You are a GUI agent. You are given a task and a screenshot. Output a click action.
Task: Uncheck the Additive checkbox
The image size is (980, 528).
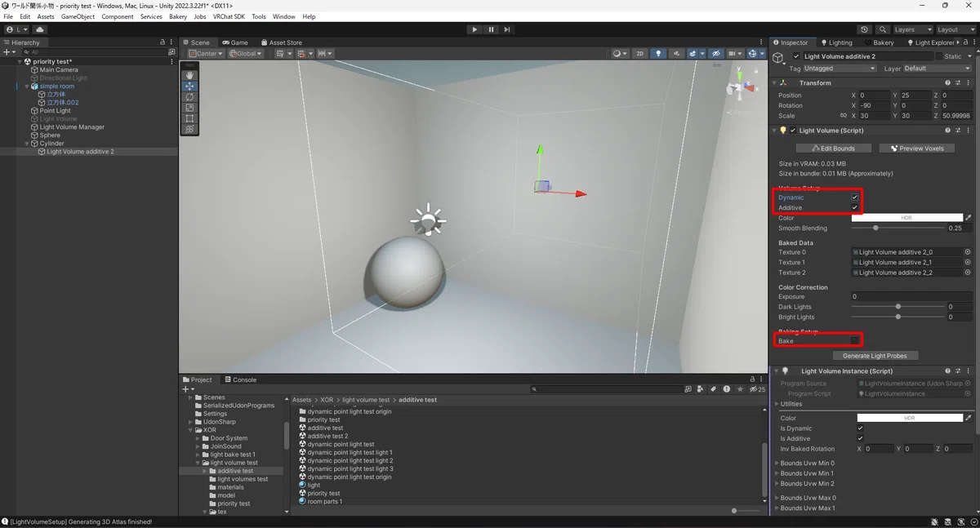pyautogui.click(x=855, y=207)
